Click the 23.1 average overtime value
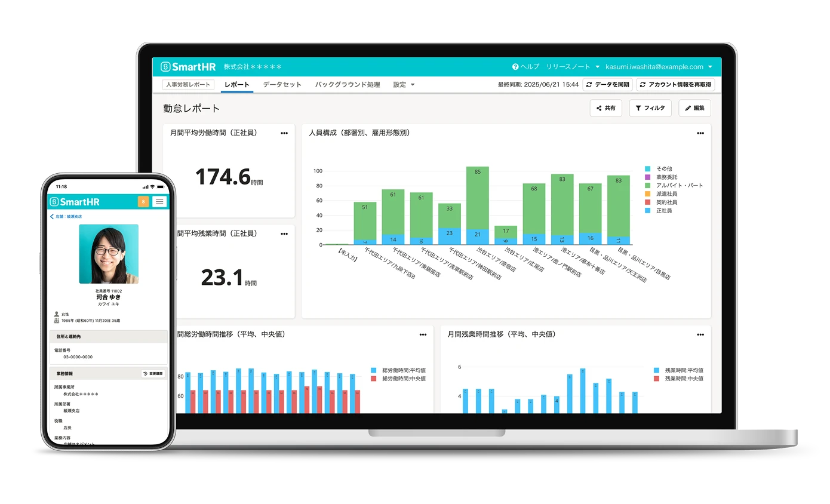 coord(222,278)
